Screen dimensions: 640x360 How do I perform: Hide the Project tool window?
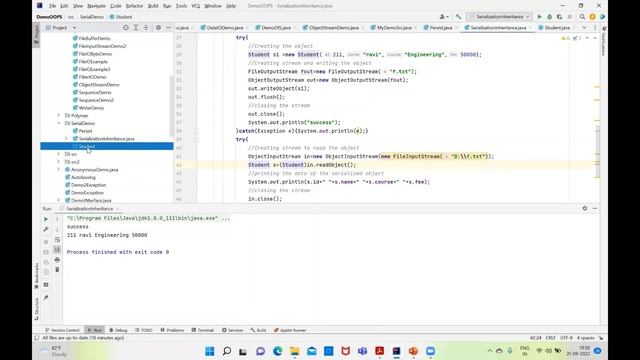click(168, 27)
